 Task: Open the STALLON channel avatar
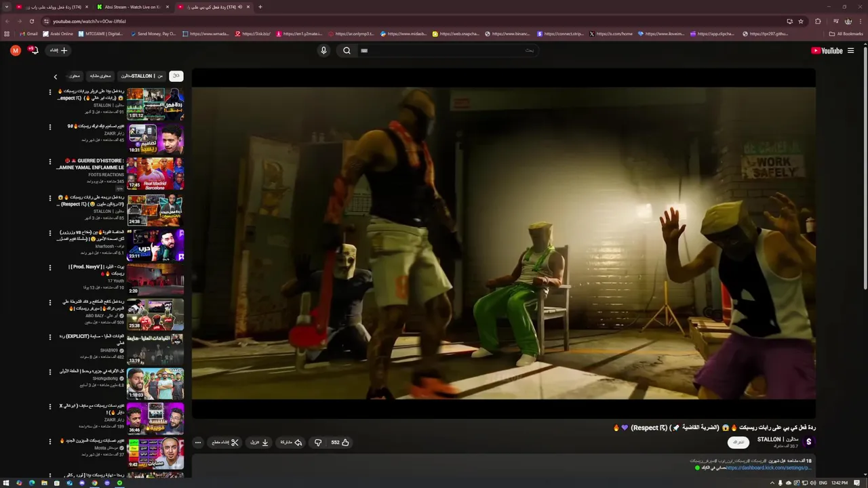(808, 442)
